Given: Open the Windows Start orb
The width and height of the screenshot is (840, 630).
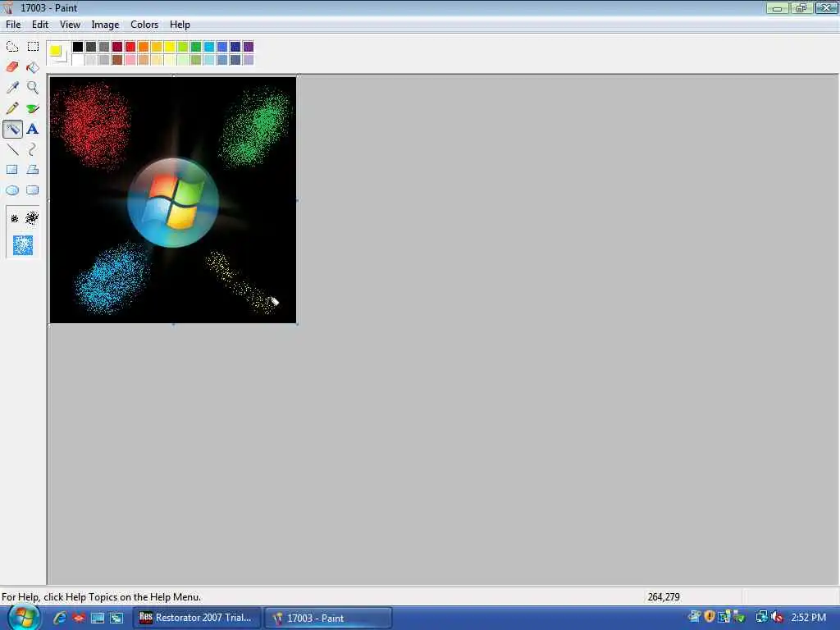Looking at the screenshot, I should click(x=24, y=617).
